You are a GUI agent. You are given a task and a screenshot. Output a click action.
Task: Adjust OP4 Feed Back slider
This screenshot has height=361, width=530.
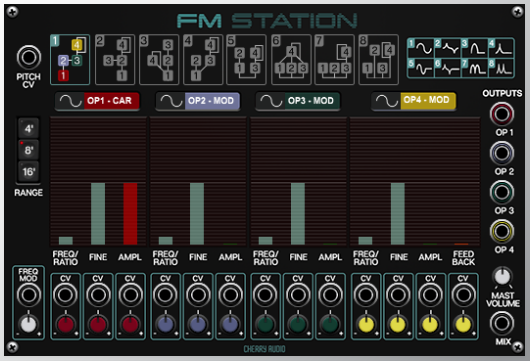pyautogui.click(x=462, y=244)
